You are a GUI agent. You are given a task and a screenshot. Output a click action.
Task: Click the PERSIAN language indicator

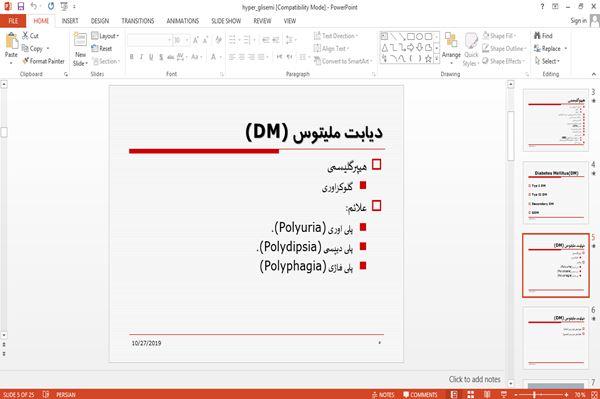pos(65,394)
